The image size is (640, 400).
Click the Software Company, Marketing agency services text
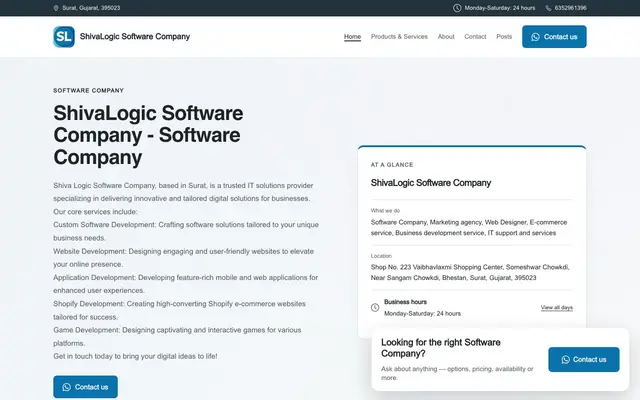(469, 227)
